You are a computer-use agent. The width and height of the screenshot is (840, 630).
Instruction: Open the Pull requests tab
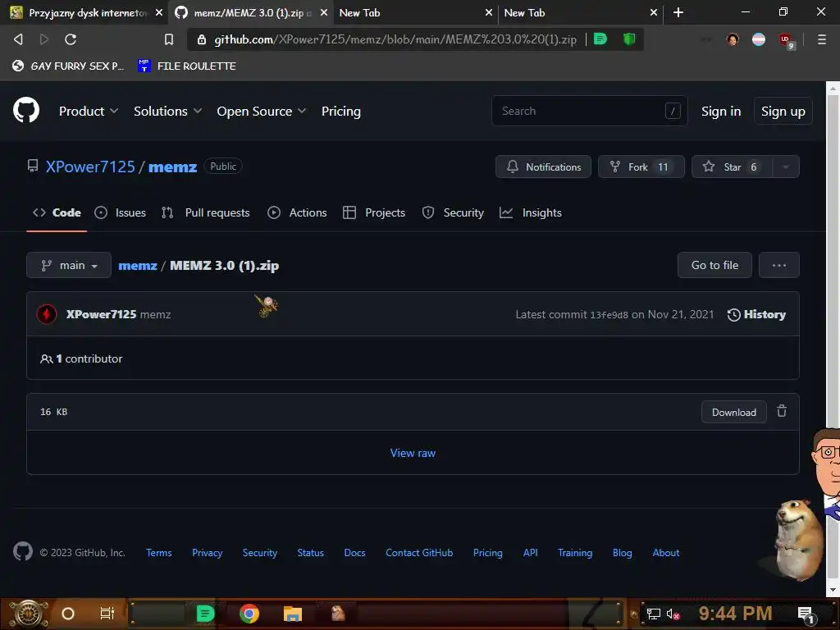point(206,212)
